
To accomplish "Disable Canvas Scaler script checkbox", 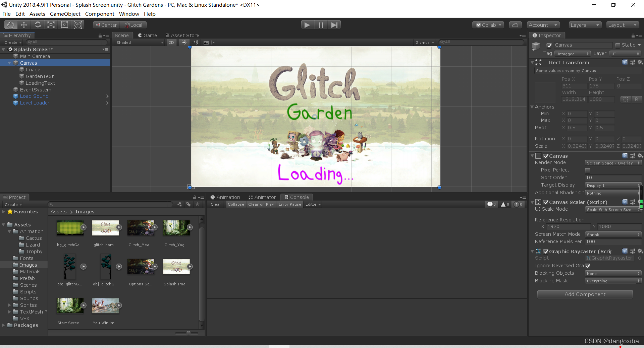I will [x=546, y=202].
